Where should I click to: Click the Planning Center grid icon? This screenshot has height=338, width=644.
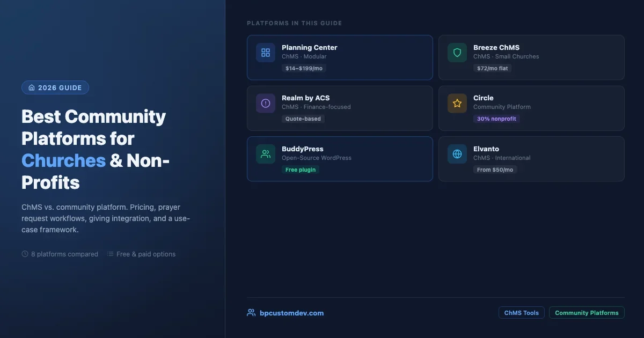(x=266, y=53)
